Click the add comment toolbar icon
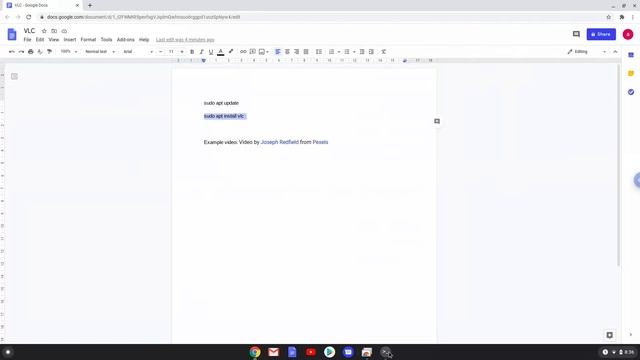Screen dimensions: 640x360 (x=253, y=52)
